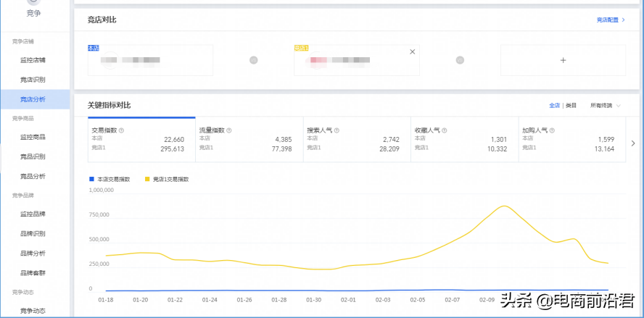Add a competitor store with the plus card
The image size is (644, 318).
(x=563, y=60)
